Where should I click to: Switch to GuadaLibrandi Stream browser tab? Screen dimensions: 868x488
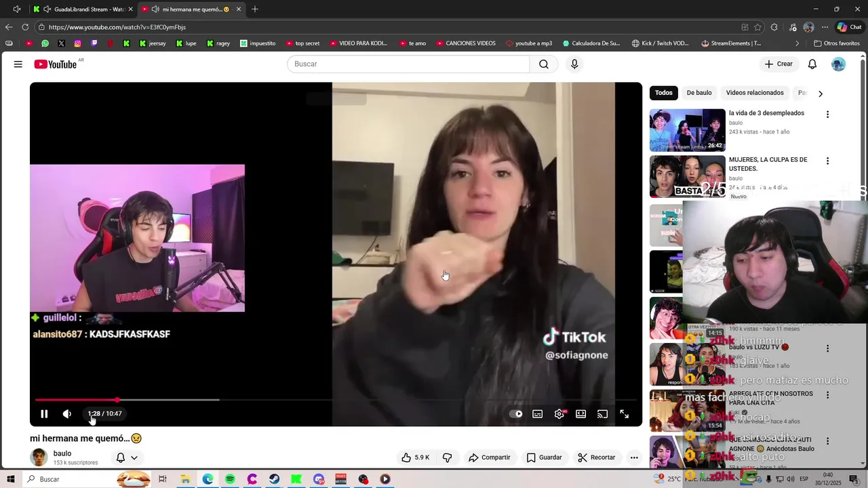pos(83,9)
